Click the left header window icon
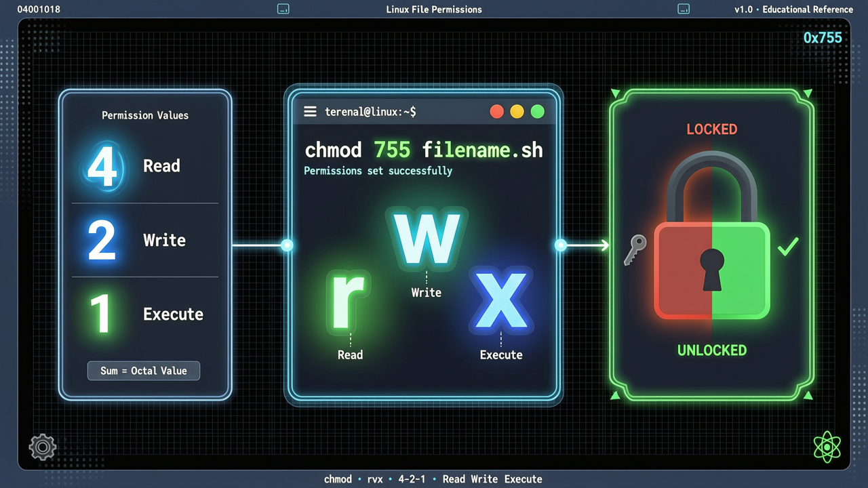Viewport: 868px width, 488px height. [x=283, y=9]
